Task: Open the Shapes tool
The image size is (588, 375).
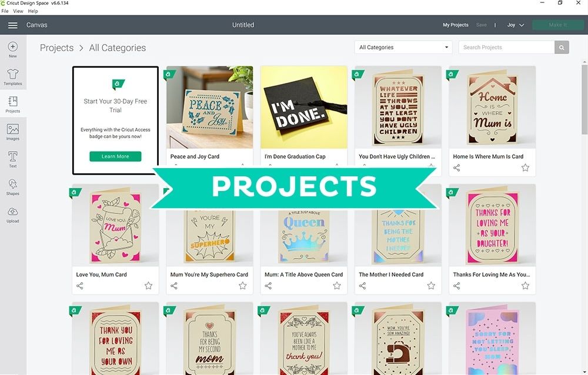Action: 13,187
